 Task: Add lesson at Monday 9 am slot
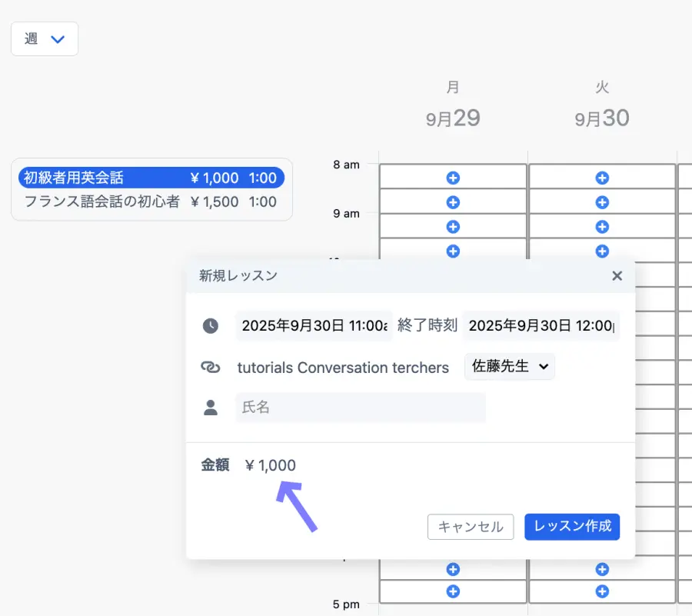point(453,203)
